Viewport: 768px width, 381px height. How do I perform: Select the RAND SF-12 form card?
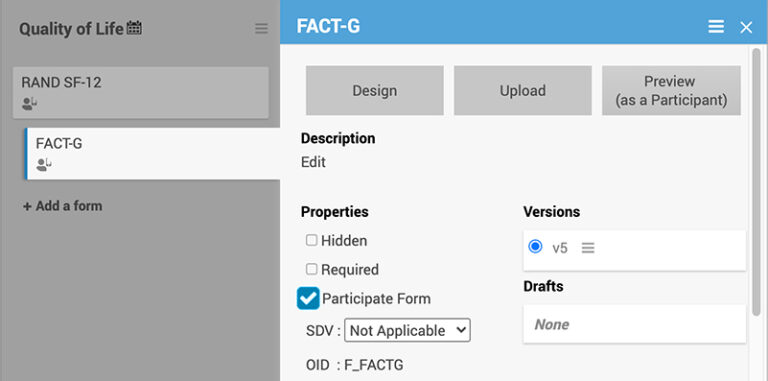tap(141, 93)
